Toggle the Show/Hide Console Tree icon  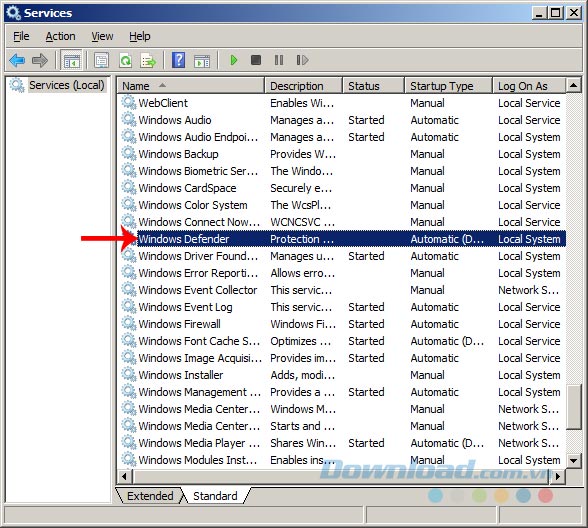click(x=71, y=60)
